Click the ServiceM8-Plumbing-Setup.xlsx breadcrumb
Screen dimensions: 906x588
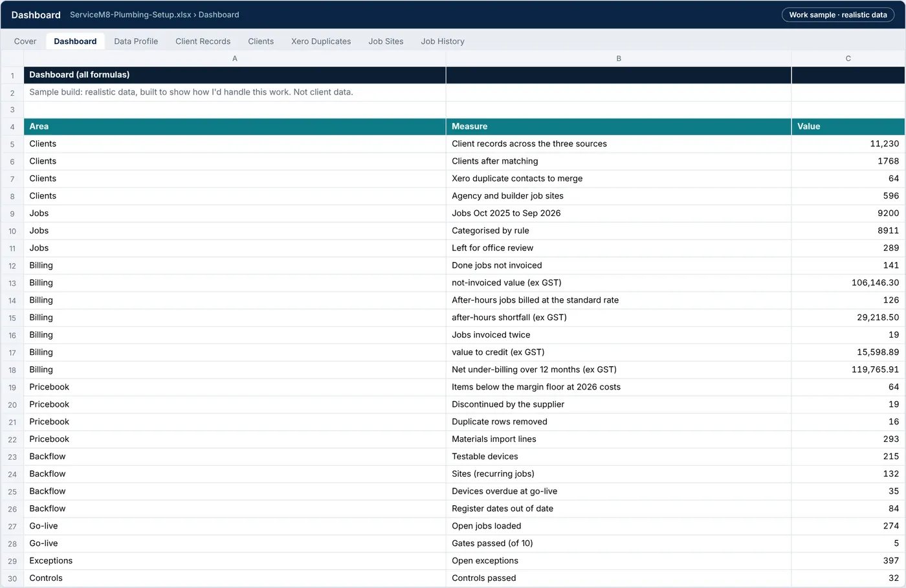point(131,14)
